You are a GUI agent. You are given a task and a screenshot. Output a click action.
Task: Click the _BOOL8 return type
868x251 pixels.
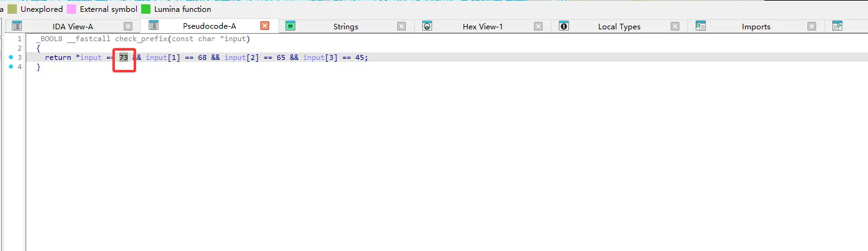tap(49, 39)
